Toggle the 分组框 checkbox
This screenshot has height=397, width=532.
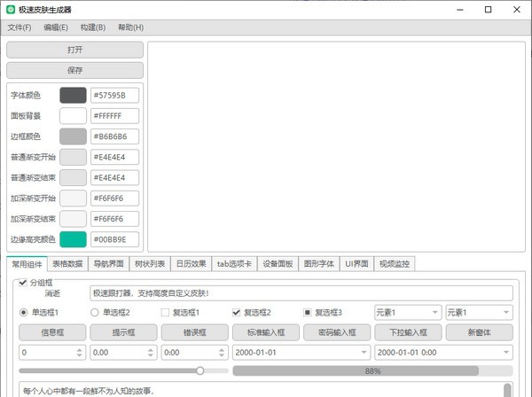click(x=23, y=283)
